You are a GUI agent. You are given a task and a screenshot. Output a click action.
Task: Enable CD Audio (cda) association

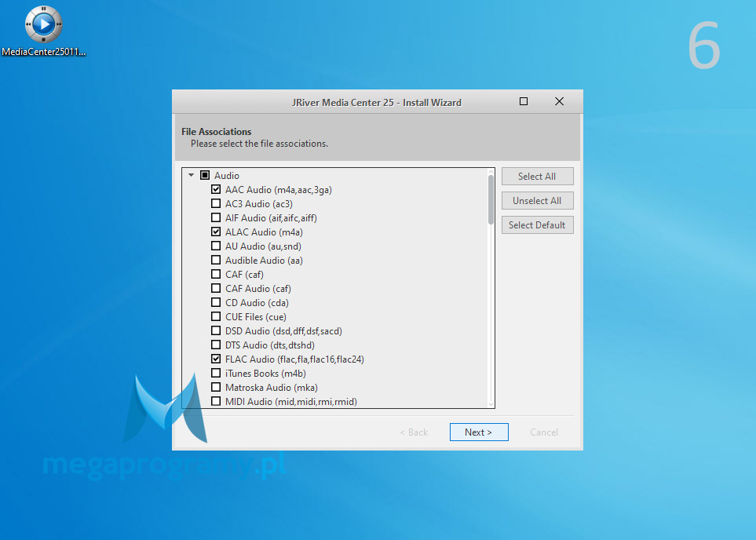click(216, 302)
